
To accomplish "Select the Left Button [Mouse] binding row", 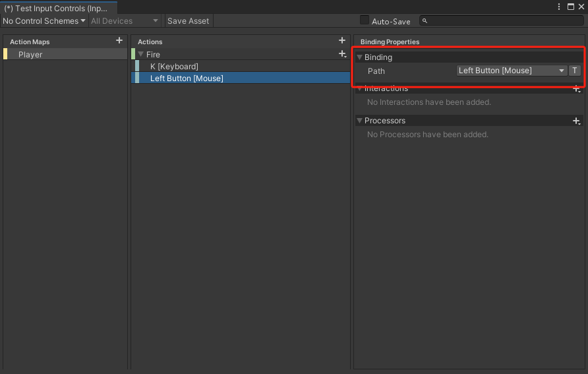I will [241, 78].
